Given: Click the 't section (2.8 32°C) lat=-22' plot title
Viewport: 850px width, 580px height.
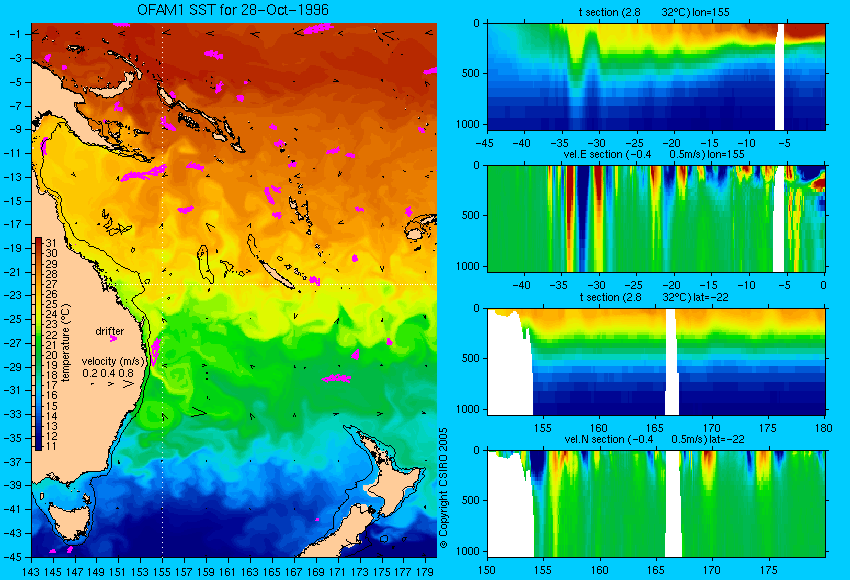Looking at the screenshot, I should coord(654,297).
